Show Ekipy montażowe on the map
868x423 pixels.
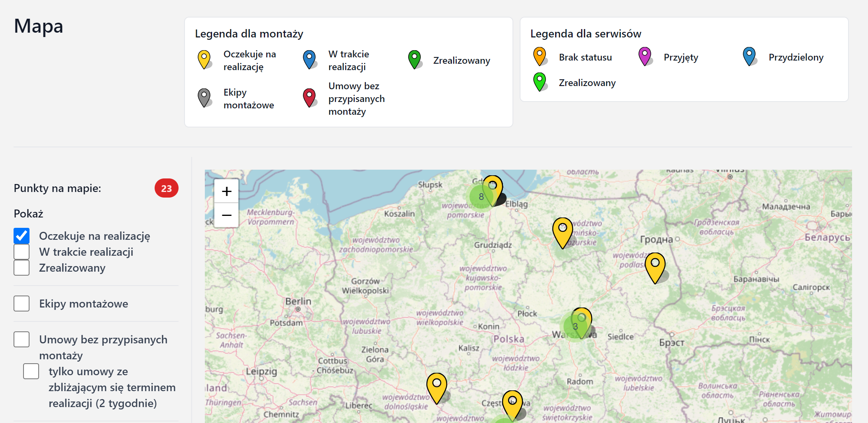(x=22, y=304)
